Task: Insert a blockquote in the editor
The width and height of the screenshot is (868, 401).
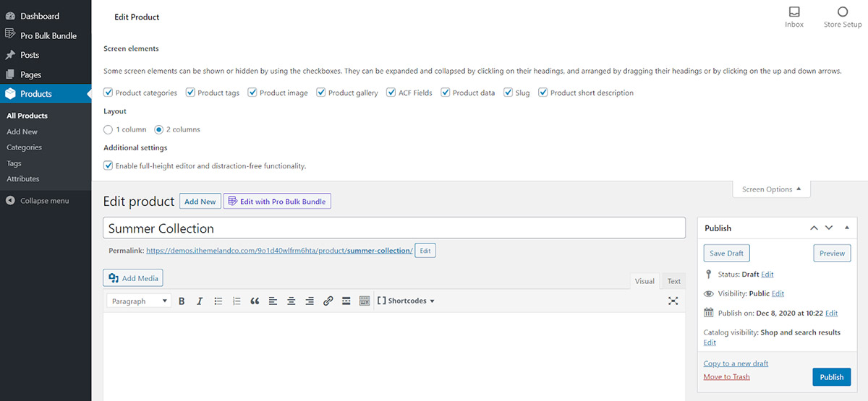Action: pos(255,301)
